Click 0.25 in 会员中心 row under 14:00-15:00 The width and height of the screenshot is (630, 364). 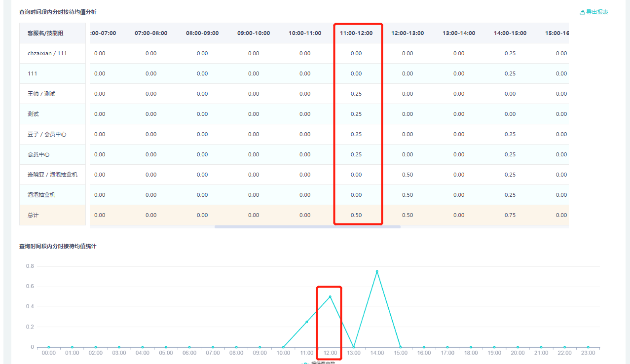tap(510, 154)
